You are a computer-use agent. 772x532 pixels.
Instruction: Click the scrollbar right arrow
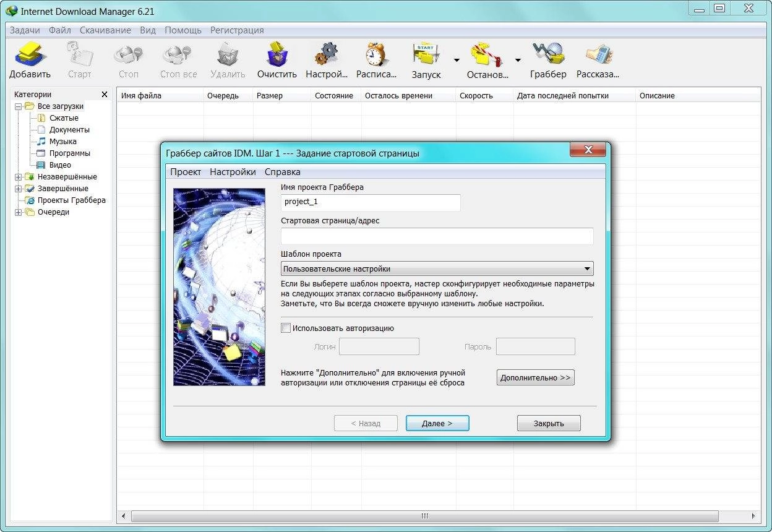point(753,515)
